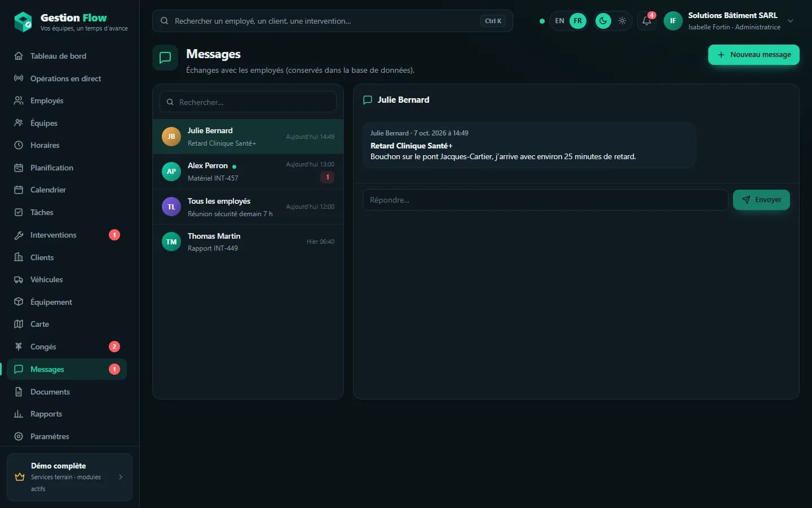Open Congés in sidebar
The width and height of the screenshot is (812, 508).
(67, 347)
